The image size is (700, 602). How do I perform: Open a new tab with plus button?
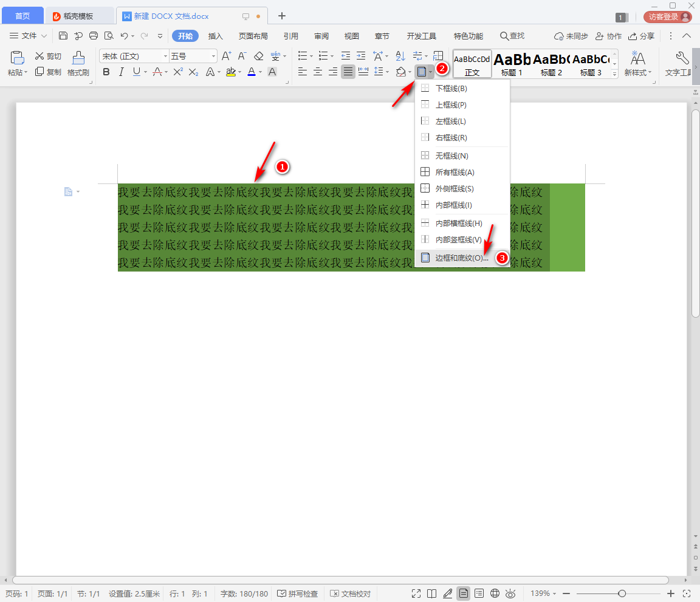click(x=282, y=16)
